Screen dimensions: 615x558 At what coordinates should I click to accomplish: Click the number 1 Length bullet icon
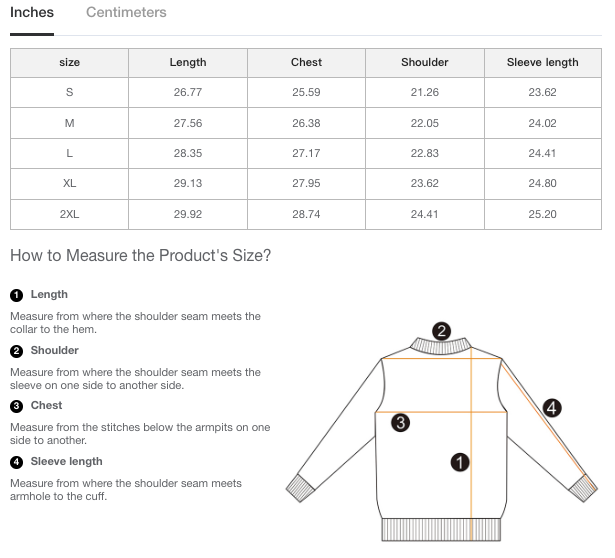[16, 295]
